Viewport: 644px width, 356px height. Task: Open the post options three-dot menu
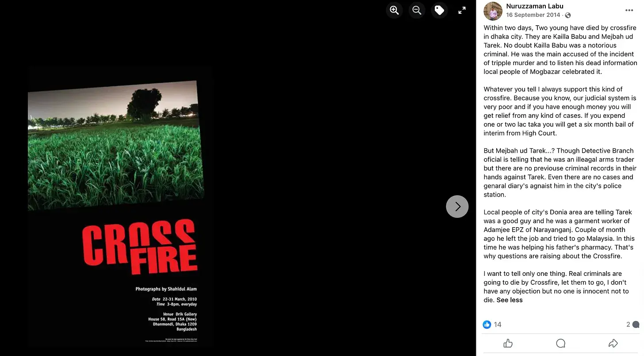[629, 10]
